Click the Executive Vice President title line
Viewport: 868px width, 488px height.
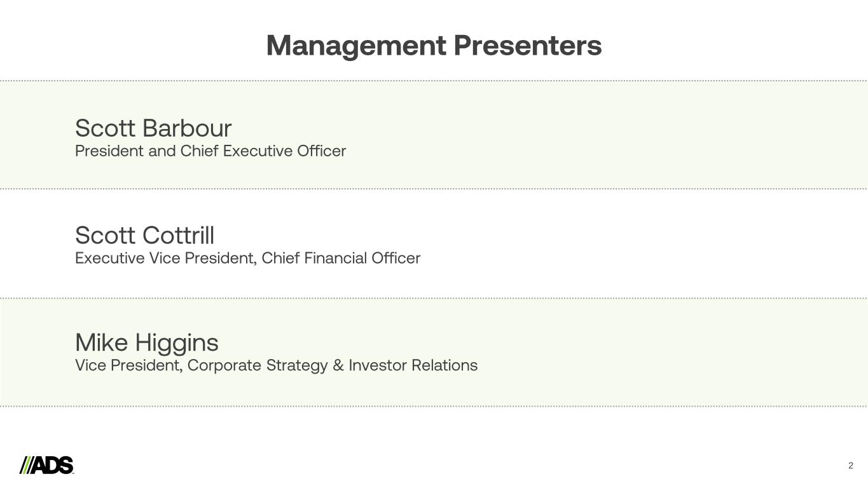(247, 259)
